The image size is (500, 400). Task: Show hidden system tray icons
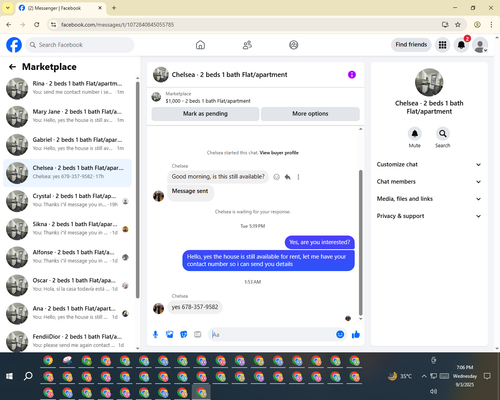pyautogui.click(x=424, y=376)
